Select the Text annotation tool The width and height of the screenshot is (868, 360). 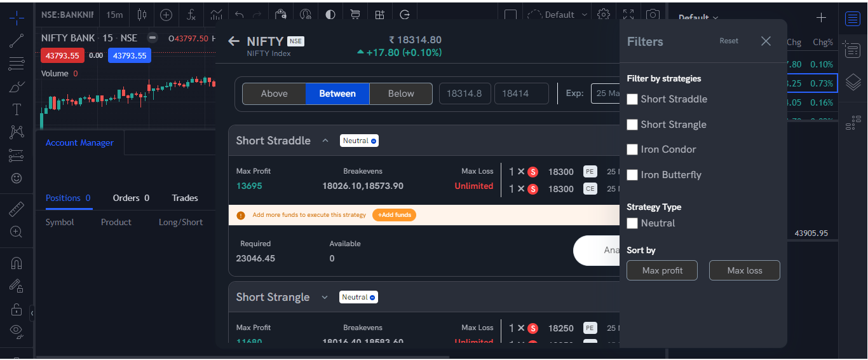coord(17,109)
